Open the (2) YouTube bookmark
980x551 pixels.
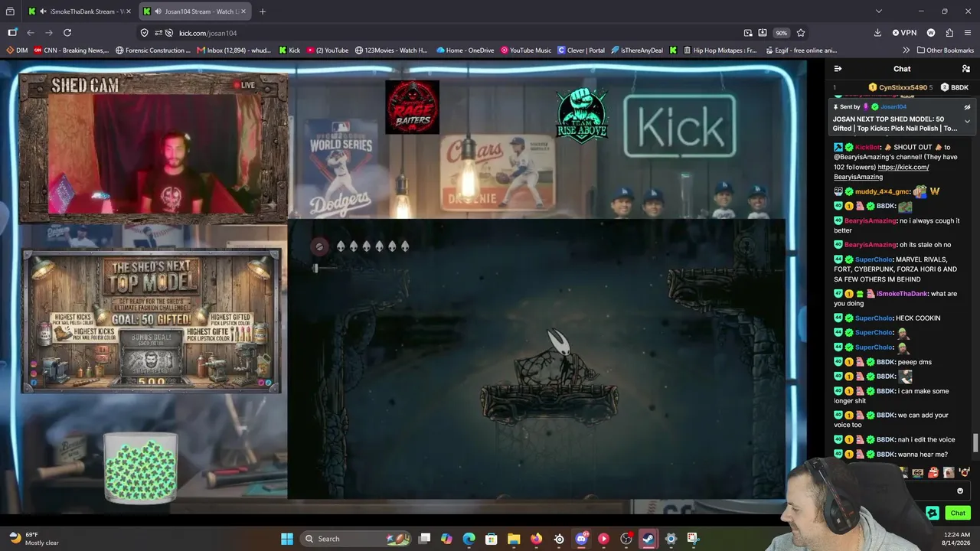[328, 51]
